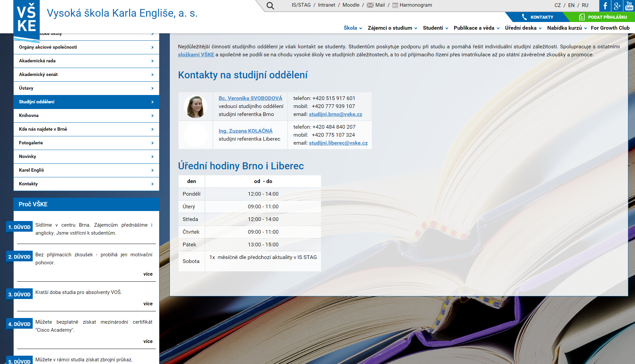Click the 3. DŮVOD badge
The height and width of the screenshot is (364, 635).
click(x=19, y=294)
